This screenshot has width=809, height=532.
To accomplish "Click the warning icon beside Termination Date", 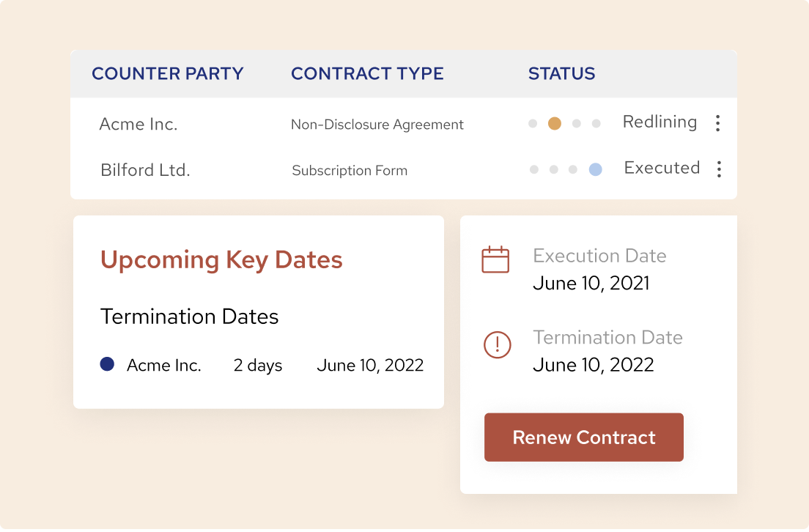I will (497, 345).
